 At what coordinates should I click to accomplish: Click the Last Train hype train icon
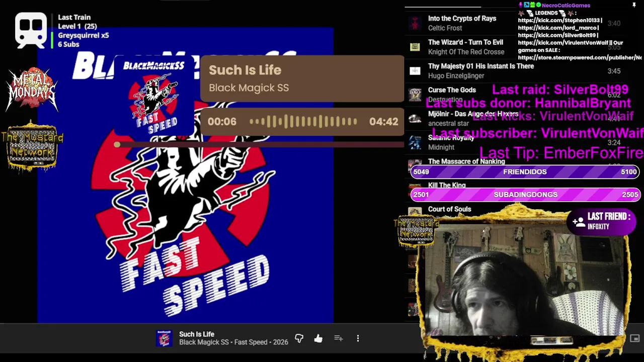click(x=31, y=31)
